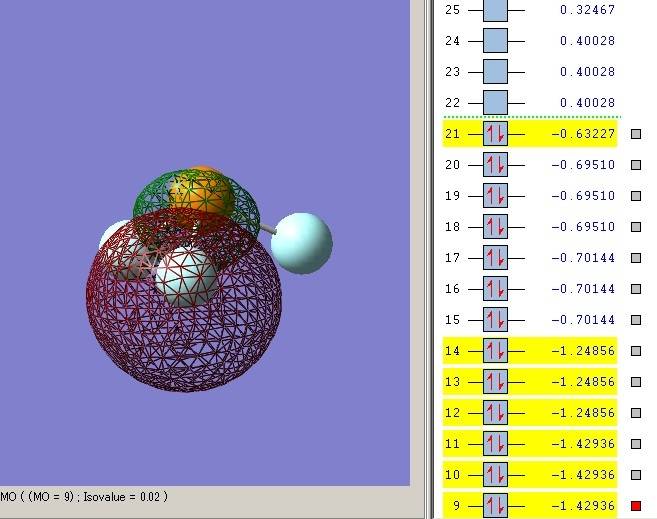657x519 pixels.
Task: Select empty virtual orbital box 25
Action: coord(495,10)
